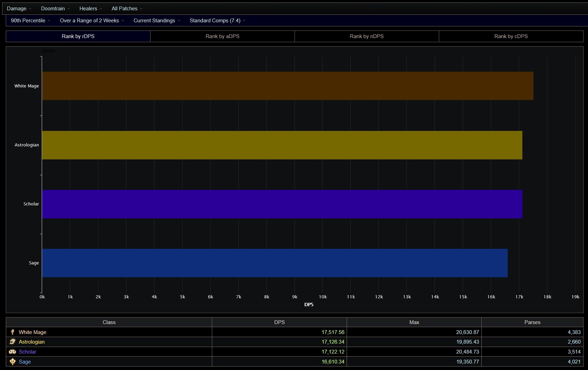Sort table by Class column header

[x=109, y=322]
